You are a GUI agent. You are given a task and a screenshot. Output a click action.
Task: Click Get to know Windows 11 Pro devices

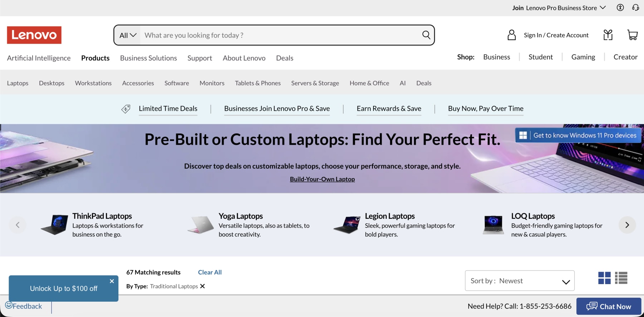[x=578, y=135]
